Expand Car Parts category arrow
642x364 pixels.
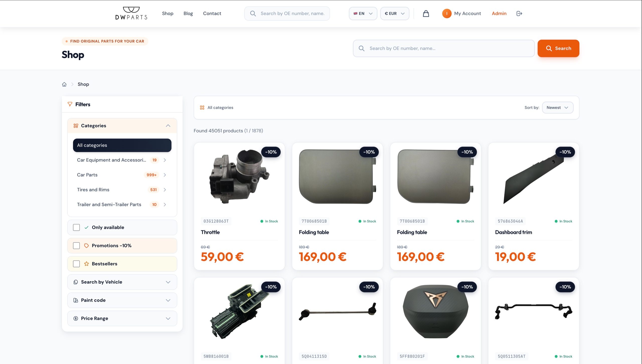pyautogui.click(x=165, y=175)
